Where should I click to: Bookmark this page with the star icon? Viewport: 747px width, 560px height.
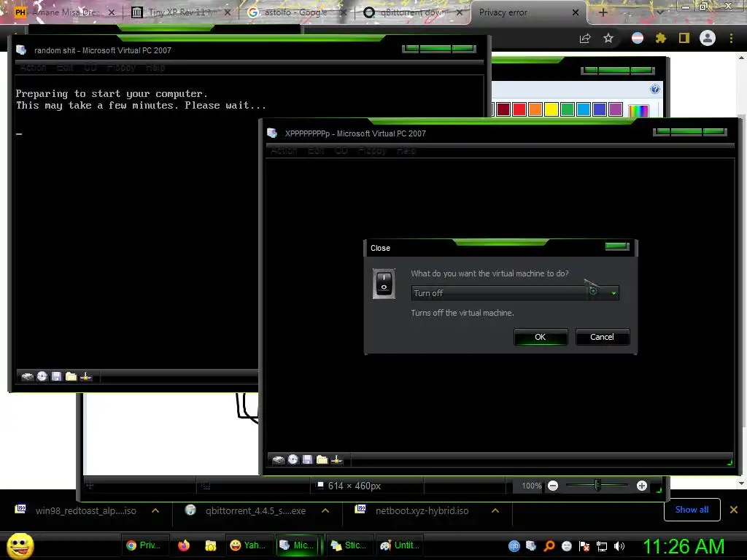[608, 38]
